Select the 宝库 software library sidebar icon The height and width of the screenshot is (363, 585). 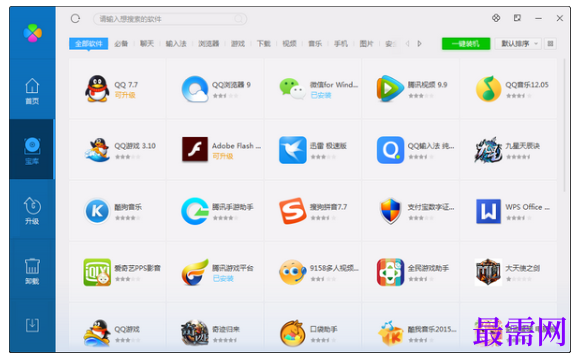[x=32, y=150]
